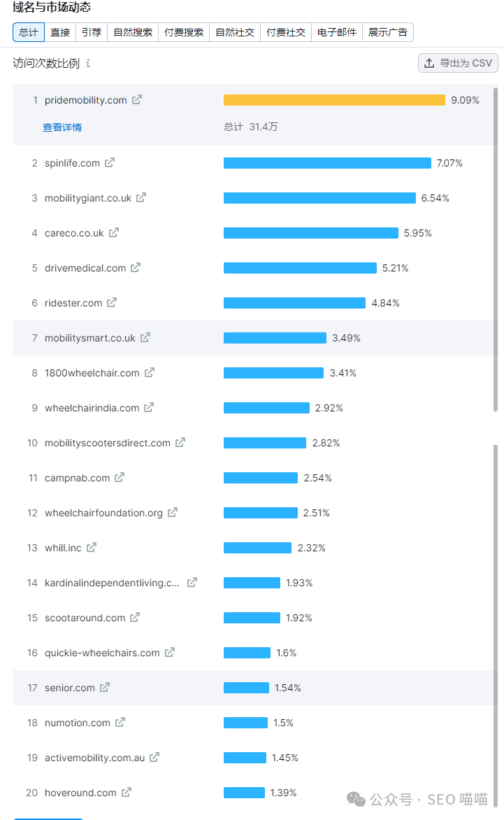Switch to the 直接 tab

click(60, 32)
